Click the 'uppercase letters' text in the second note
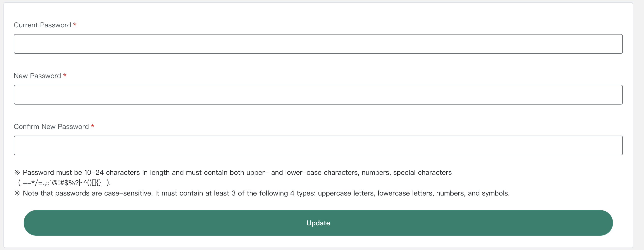The image size is (644, 250). (x=346, y=193)
